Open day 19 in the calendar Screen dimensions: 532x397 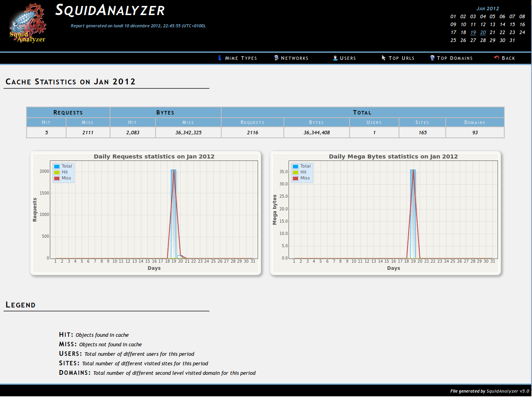tap(473, 32)
